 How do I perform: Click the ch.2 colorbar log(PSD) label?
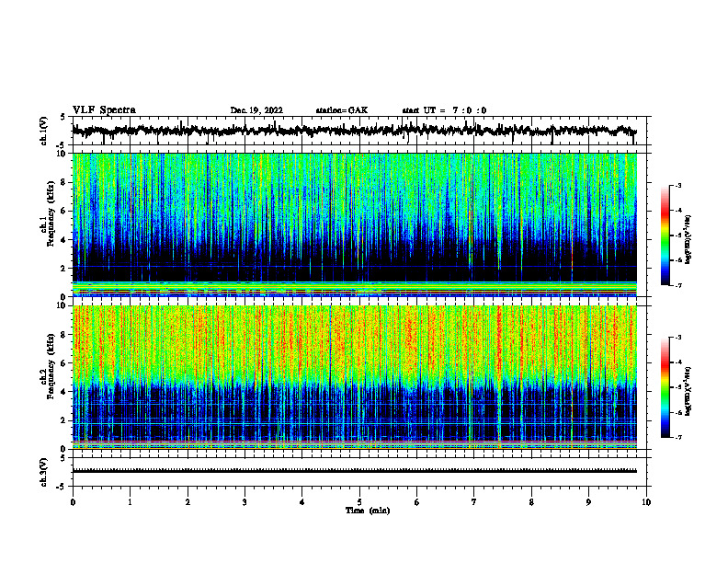click(x=688, y=391)
